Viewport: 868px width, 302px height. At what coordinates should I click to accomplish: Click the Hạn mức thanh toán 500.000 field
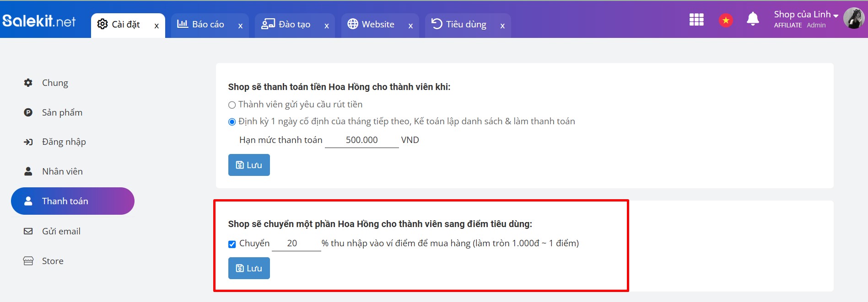click(x=362, y=140)
